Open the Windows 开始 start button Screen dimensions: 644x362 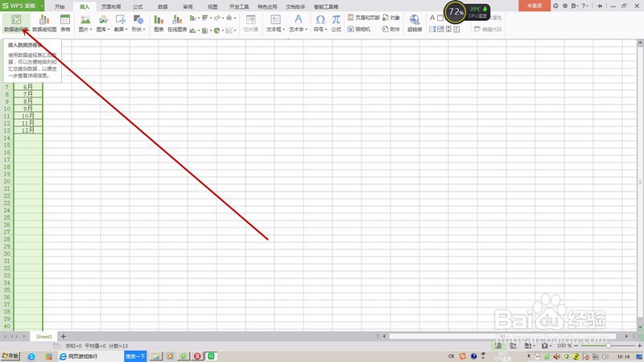pyautogui.click(x=10, y=356)
